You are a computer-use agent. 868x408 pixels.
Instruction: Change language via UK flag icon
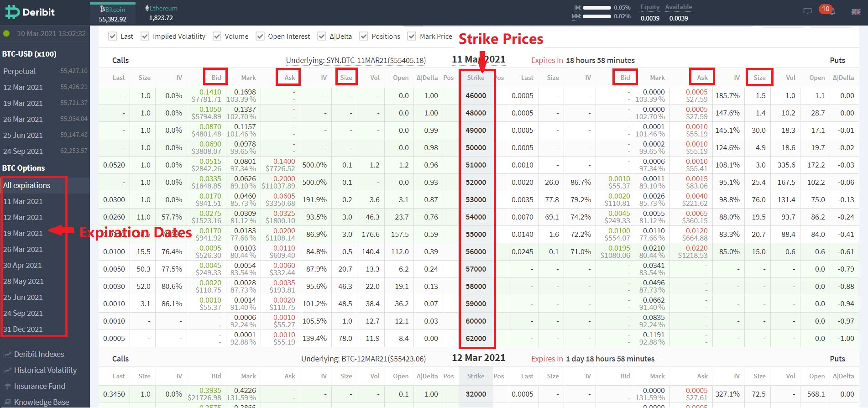[856, 12]
